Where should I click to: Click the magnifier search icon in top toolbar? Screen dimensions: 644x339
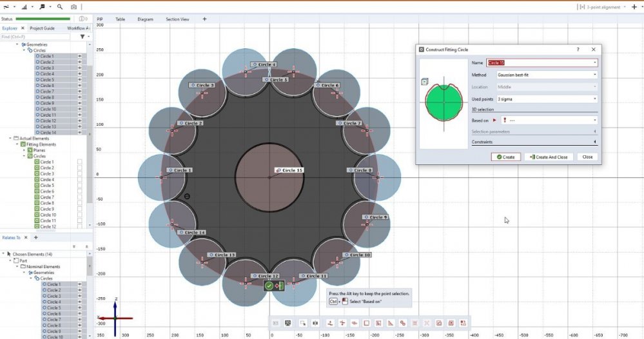click(x=60, y=6)
